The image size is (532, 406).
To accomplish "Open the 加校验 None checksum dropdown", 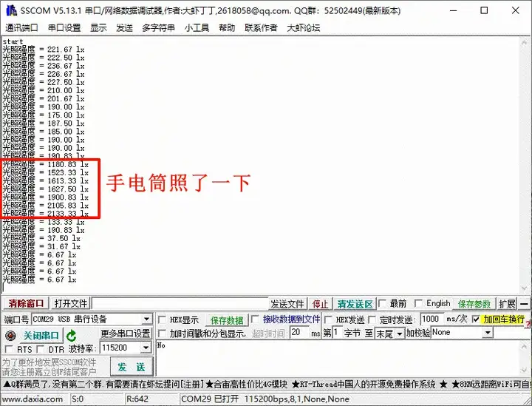I will pyautogui.click(x=488, y=333).
